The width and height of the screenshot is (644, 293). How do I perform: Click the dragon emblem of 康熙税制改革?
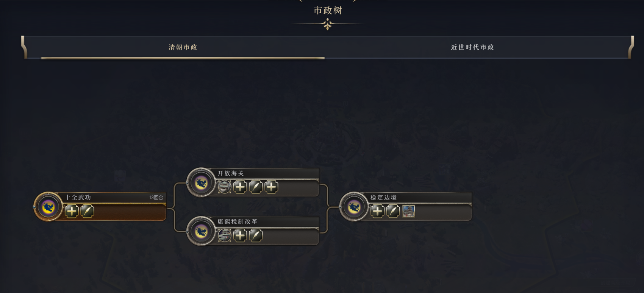[201, 231]
